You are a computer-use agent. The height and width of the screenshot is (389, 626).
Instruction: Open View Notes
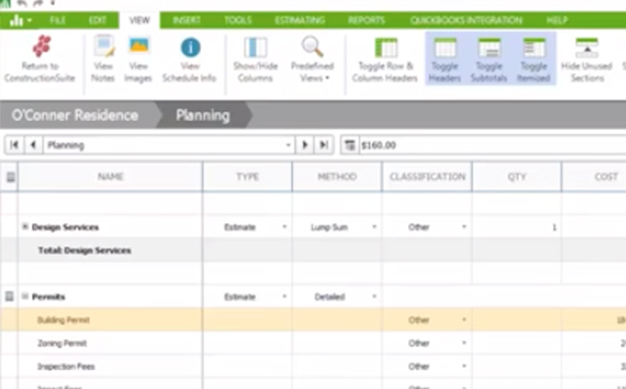point(103,58)
